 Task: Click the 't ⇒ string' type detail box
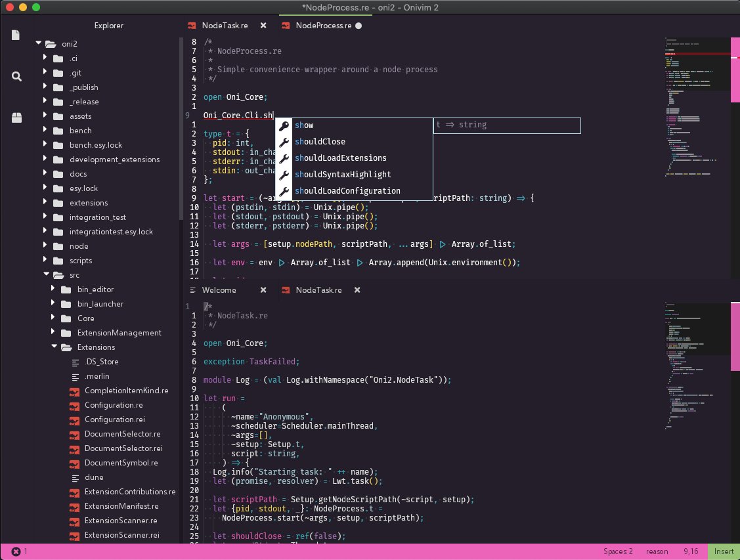coord(507,125)
